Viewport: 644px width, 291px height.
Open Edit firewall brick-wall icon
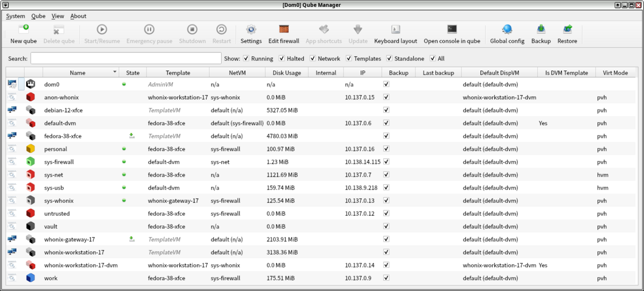pyautogui.click(x=284, y=30)
